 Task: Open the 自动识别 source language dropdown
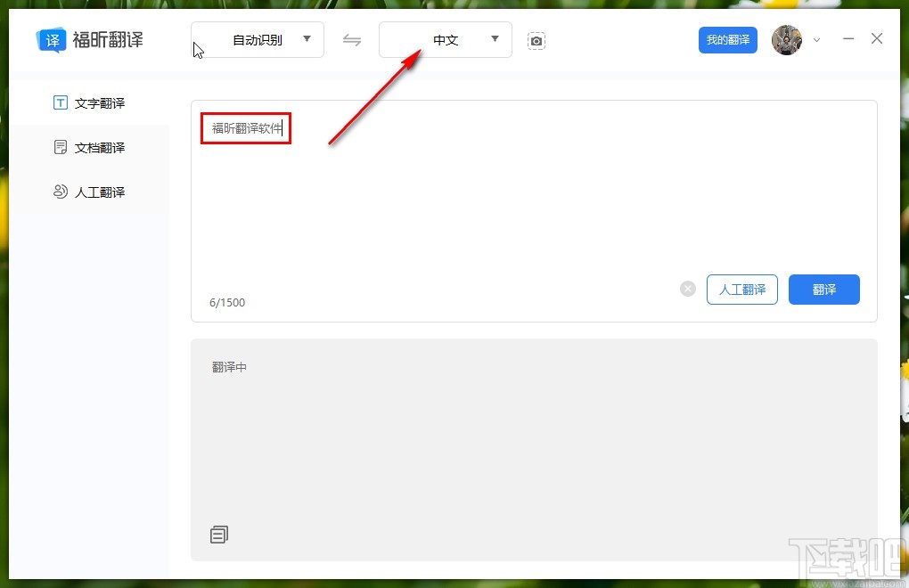pos(258,39)
